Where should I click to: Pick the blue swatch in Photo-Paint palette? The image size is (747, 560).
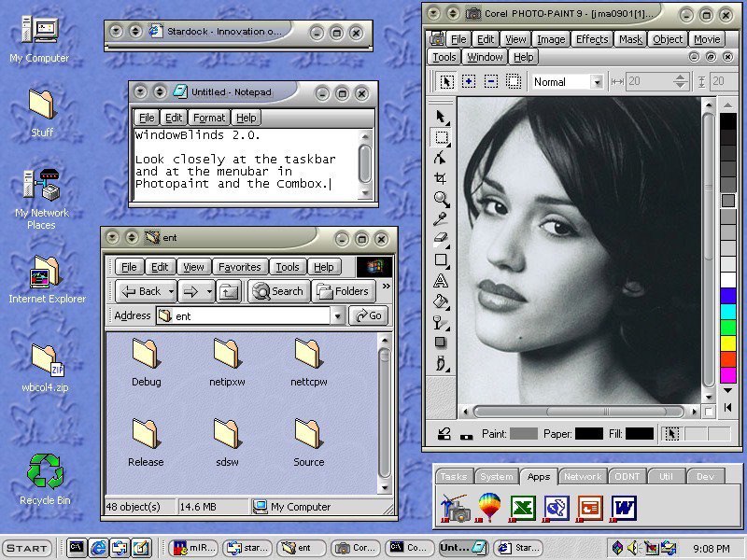[728, 295]
